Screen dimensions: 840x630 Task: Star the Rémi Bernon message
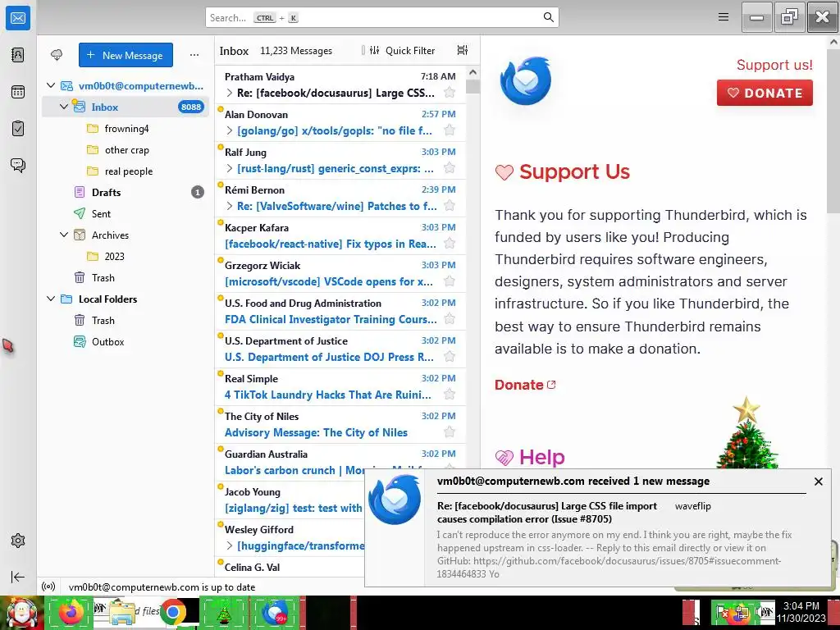click(x=450, y=206)
